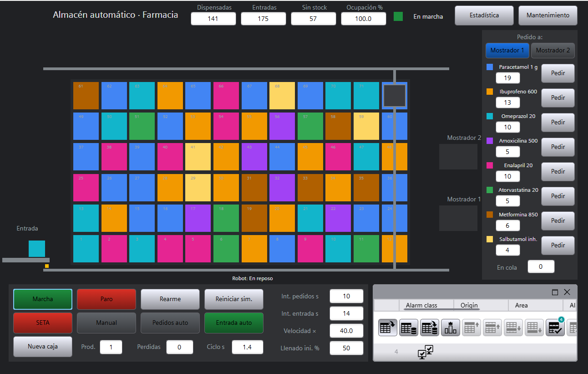Select storage cell 68
This screenshot has width=588, height=374.
[282, 96]
